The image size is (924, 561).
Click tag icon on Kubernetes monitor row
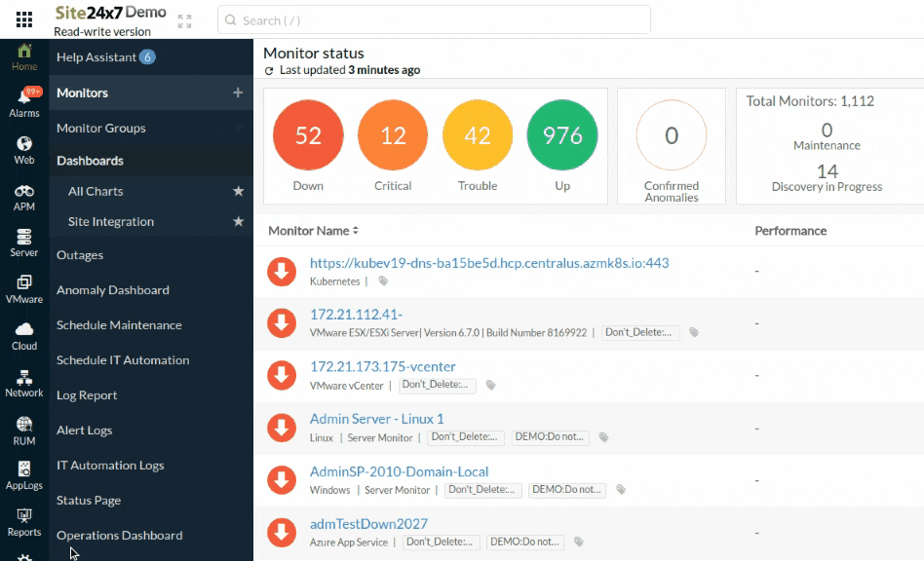coord(383,280)
